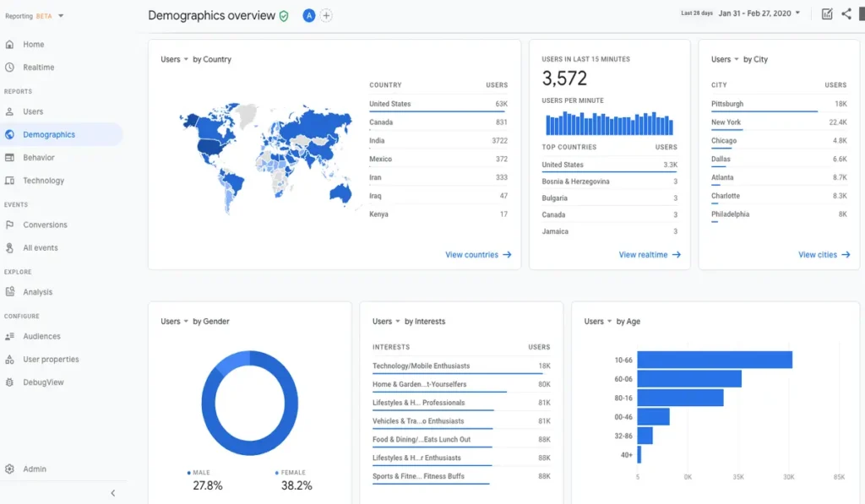Viewport: 865px width, 504px height.
Task: Click the share report icon
Action: pyautogui.click(x=846, y=14)
